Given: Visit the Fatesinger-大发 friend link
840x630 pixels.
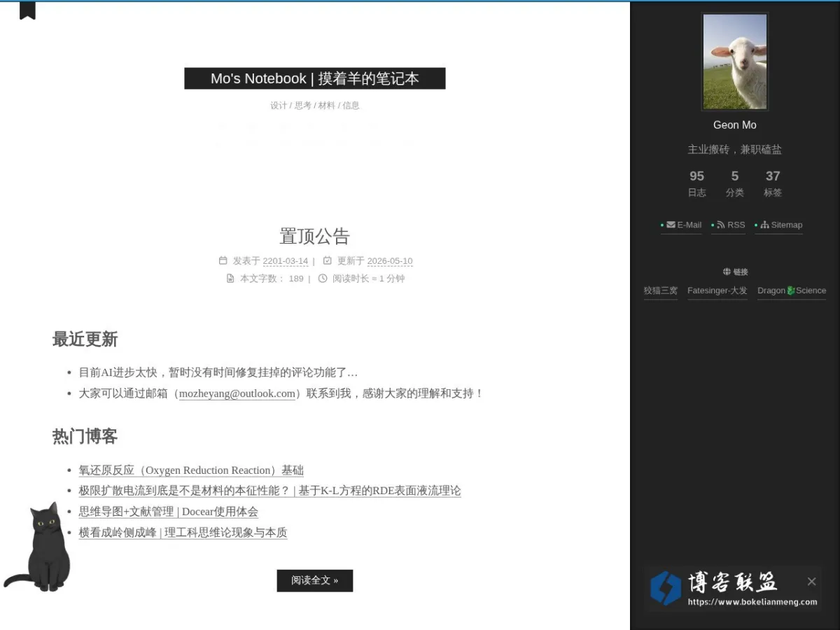Looking at the screenshot, I should coord(717,290).
